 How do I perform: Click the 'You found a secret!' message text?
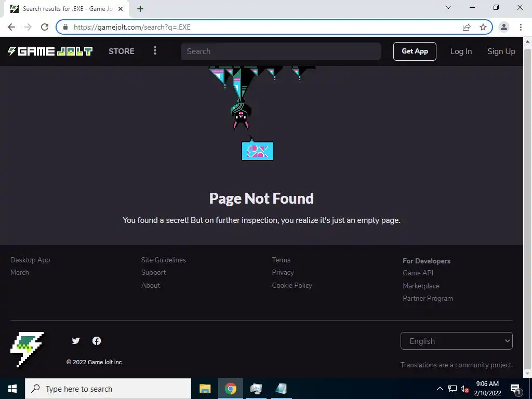tap(261, 220)
